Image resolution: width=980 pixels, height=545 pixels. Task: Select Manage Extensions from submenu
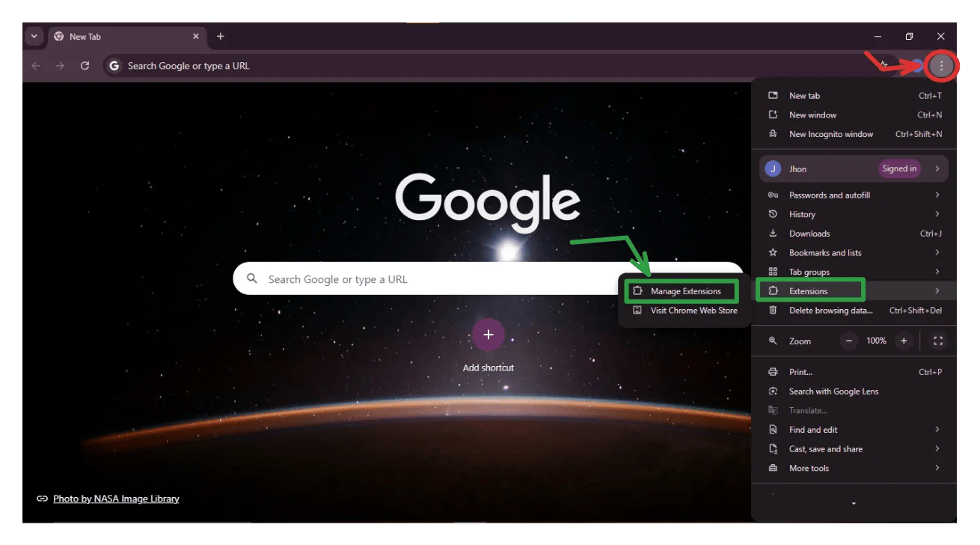(x=685, y=291)
